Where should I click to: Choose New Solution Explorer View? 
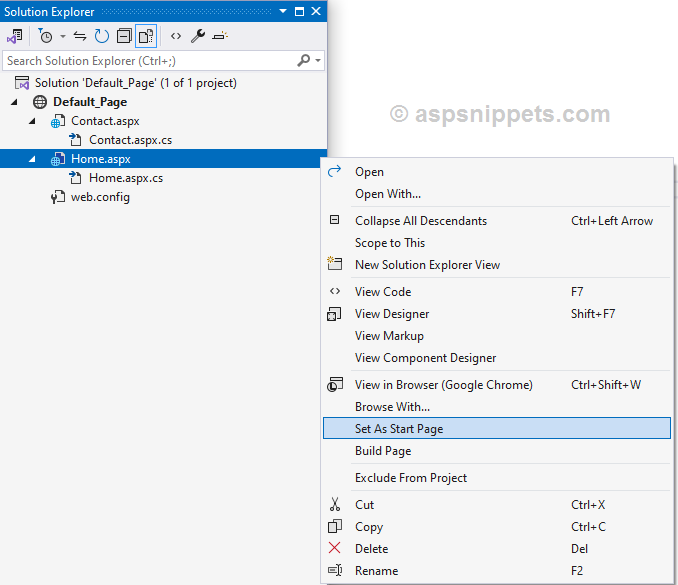coord(497,265)
